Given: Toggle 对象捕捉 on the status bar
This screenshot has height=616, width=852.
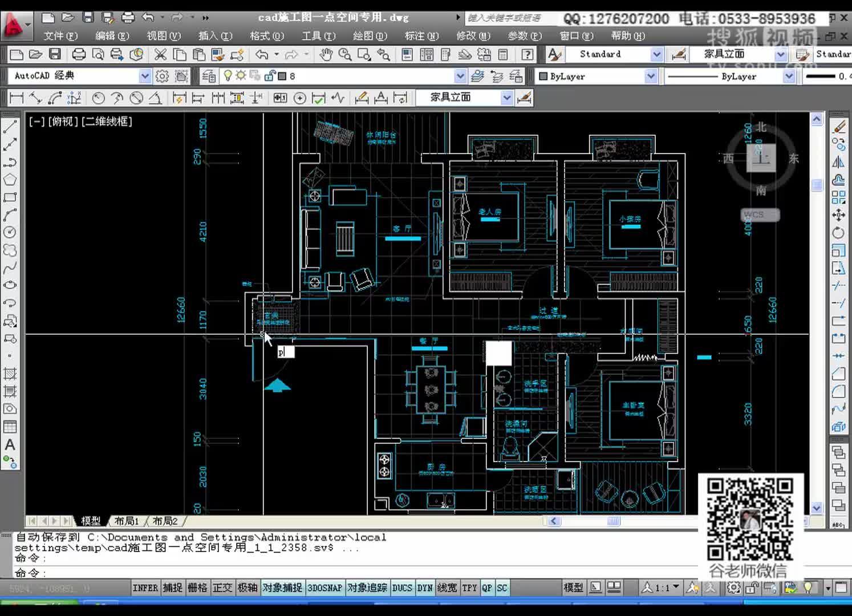Looking at the screenshot, I should [282, 587].
